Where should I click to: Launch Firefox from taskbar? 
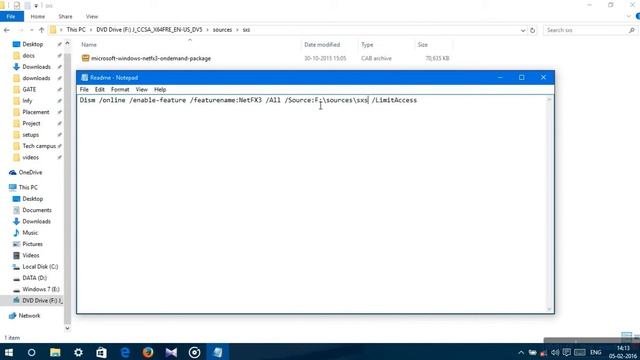(148, 352)
